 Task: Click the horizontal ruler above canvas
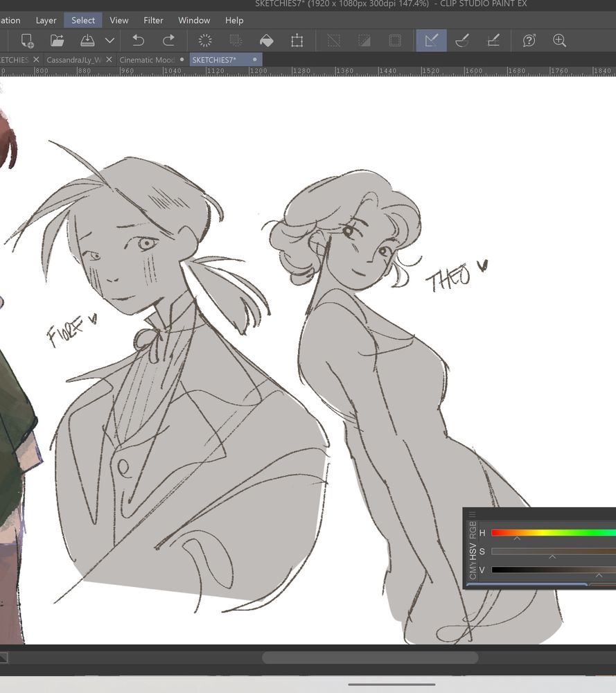[x=308, y=71]
